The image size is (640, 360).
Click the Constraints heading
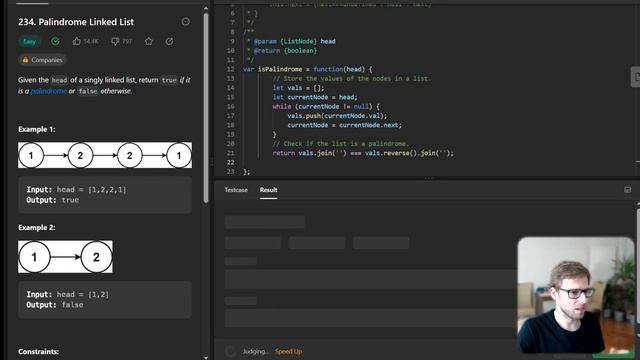click(38, 351)
